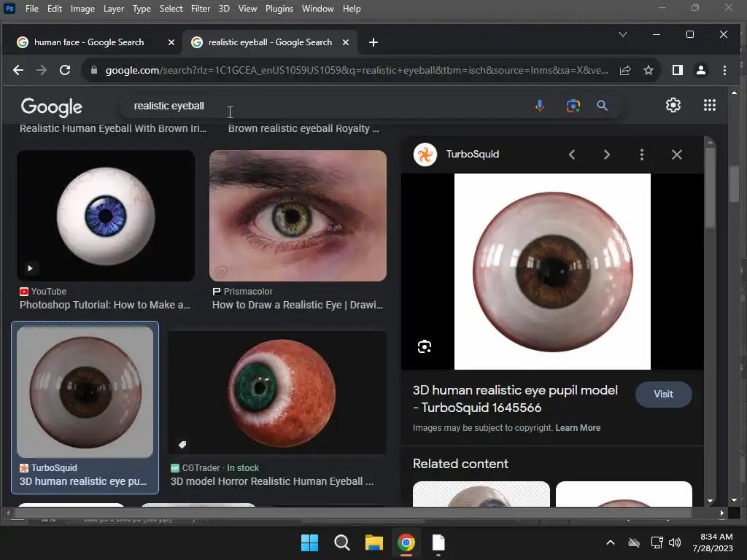Image resolution: width=747 pixels, height=560 pixels.
Task: Show hidden system tray icons
Action: pos(611,542)
